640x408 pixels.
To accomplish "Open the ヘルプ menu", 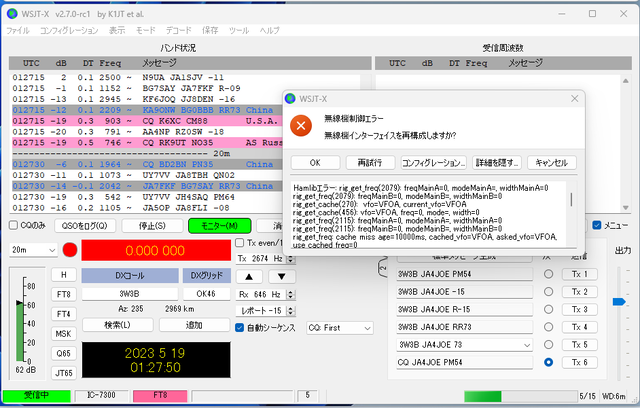I will click(x=269, y=31).
